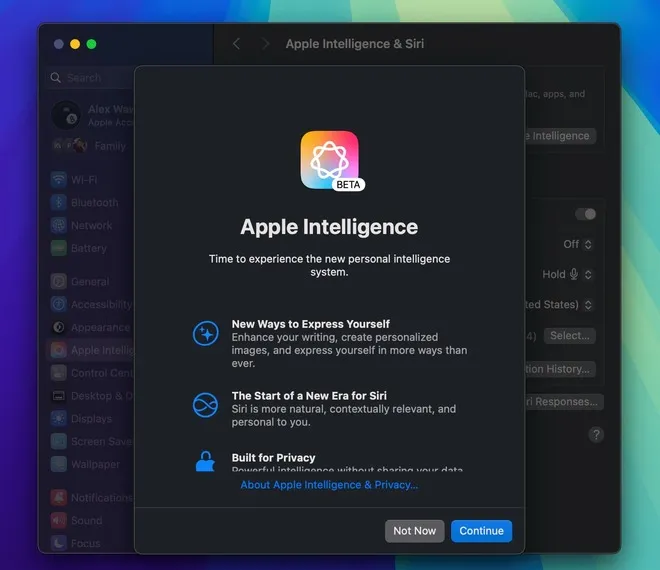Click the Siri orb icon beside New Era for Siri

point(205,405)
